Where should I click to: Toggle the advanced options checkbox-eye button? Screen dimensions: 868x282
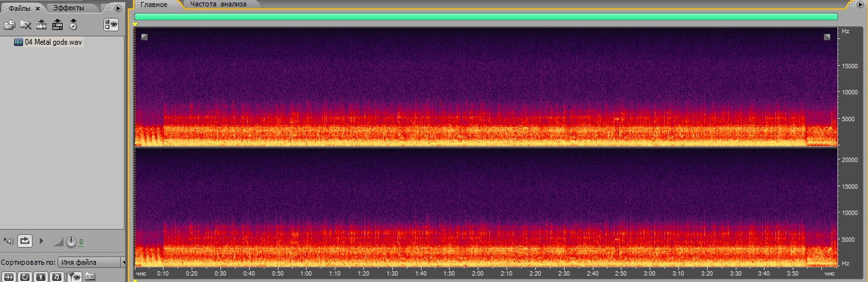(112, 25)
